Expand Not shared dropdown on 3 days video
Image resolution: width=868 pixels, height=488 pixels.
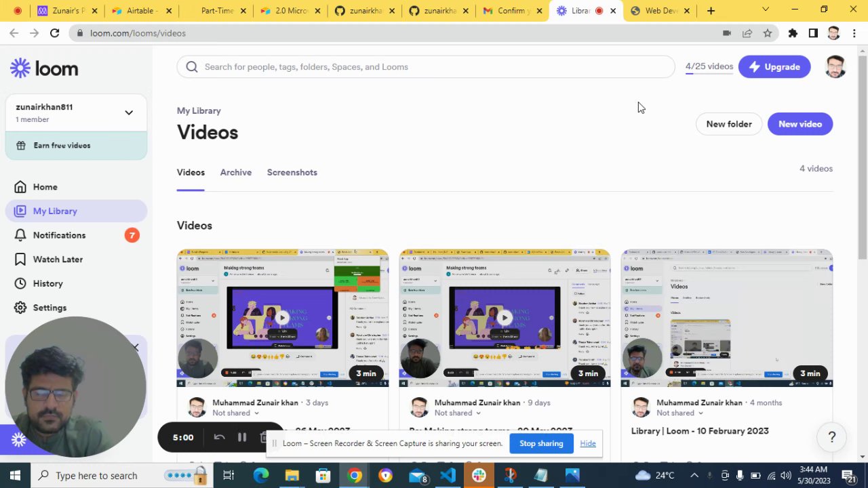pyautogui.click(x=236, y=413)
